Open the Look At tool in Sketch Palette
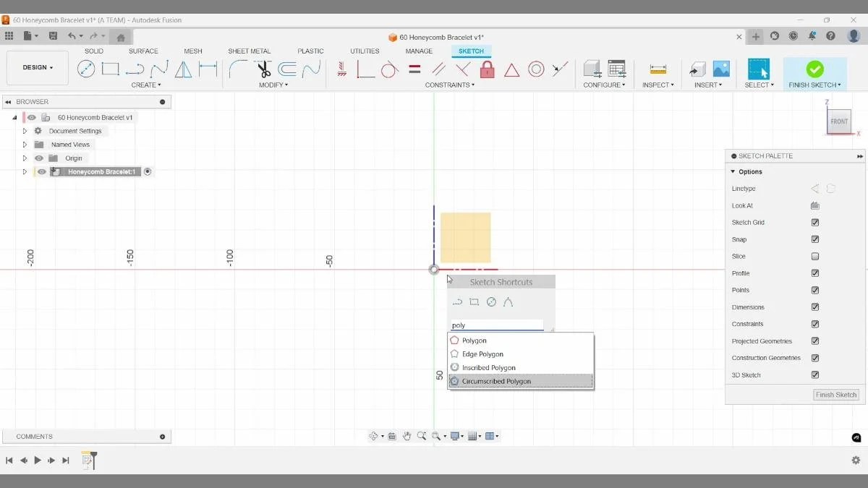The height and width of the screenshot is (488, 868). coord(815,205)
